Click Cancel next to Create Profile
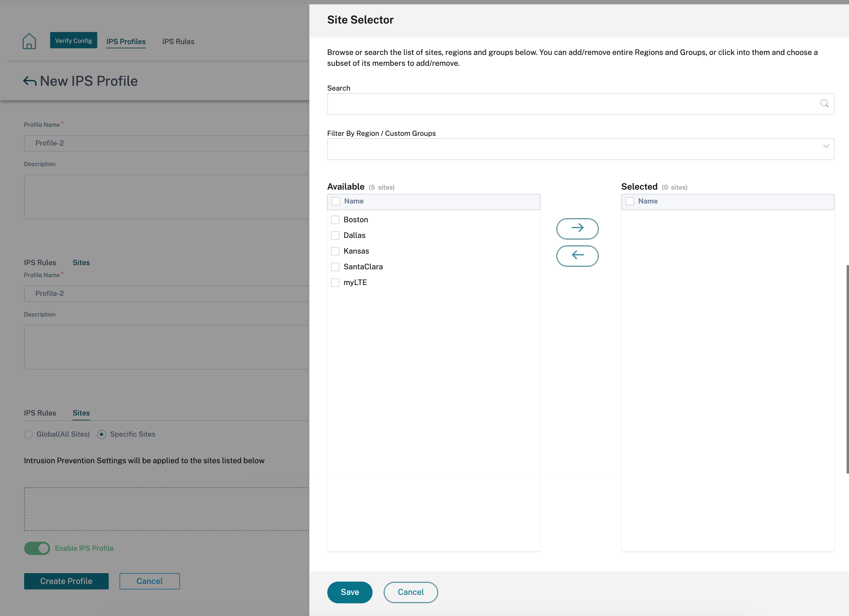849x616 pixels. (149, 581)
